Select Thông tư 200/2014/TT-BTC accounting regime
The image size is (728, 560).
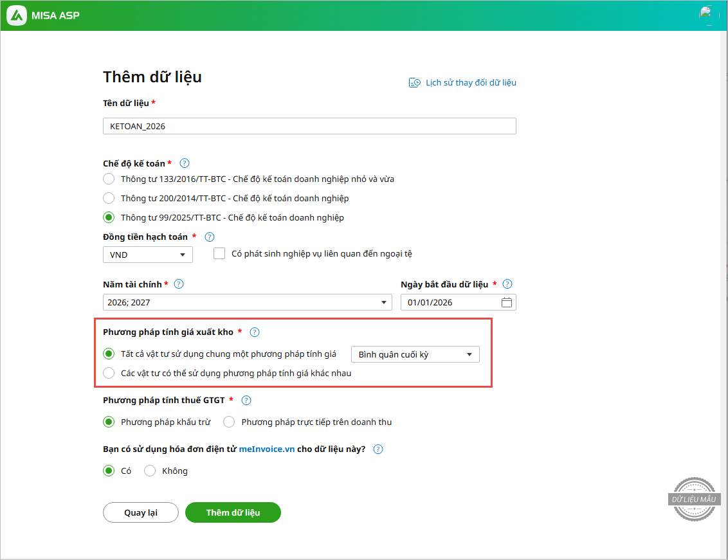click(109, 198)
